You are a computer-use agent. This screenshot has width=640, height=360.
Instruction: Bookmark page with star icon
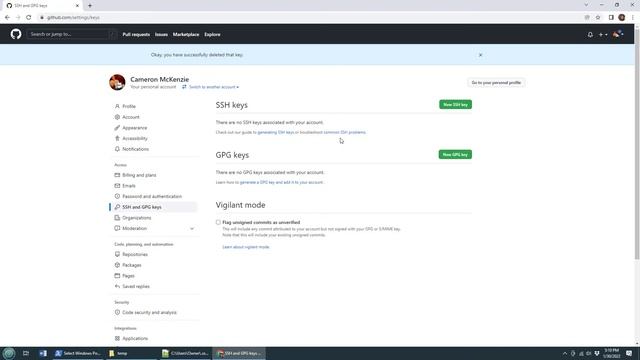coord(598,18)
